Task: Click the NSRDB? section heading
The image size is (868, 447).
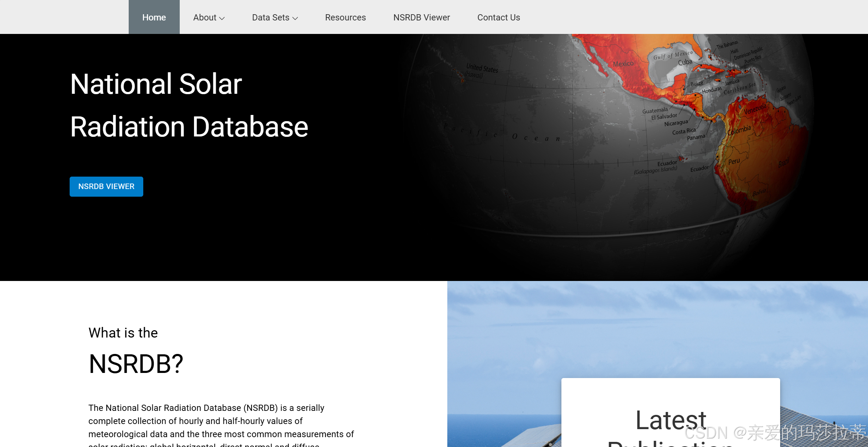Action: point(136,364)
